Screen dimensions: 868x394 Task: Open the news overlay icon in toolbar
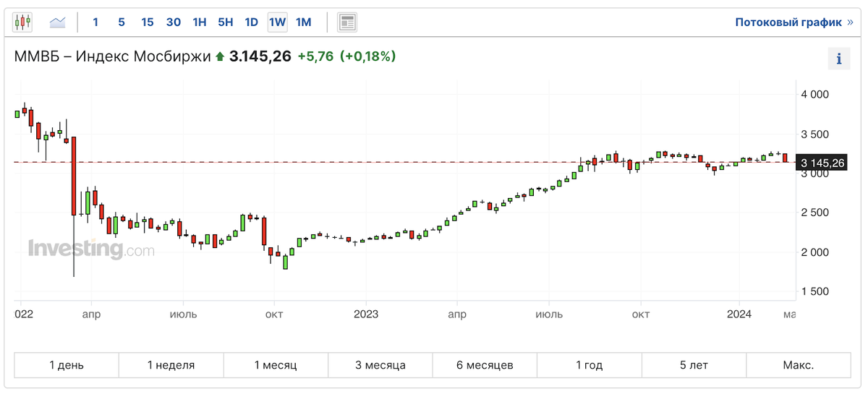coord(347,22)
